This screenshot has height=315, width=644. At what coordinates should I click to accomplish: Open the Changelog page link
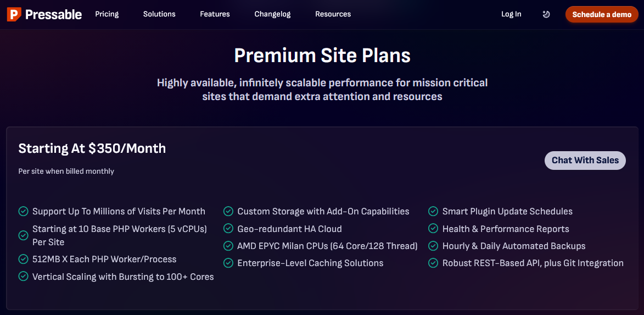coord(272,14)
